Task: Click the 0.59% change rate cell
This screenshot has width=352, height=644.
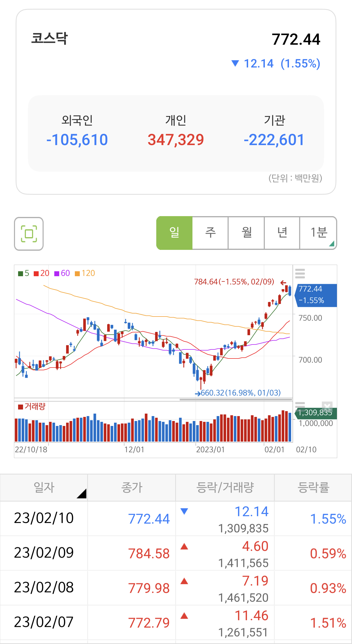Action: (x=328, y=554)
